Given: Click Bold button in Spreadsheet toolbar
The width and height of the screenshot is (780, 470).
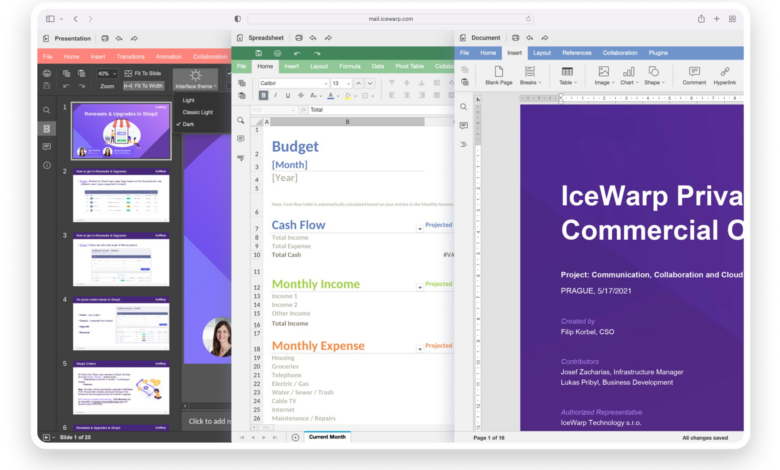Looking at the screenshot, I should tap(263, 95).
